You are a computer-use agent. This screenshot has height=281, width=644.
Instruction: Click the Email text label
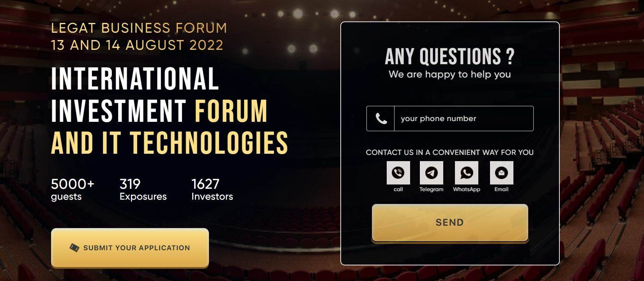pos(501,190)
